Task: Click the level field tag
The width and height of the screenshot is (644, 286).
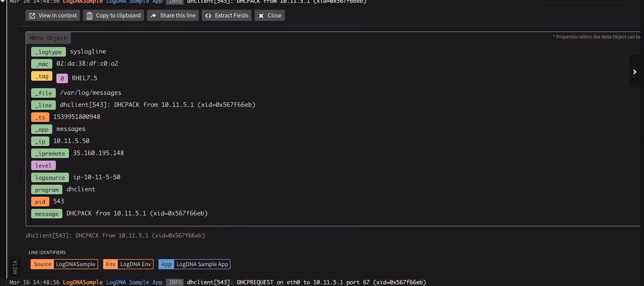Action: pyautogui.click(x=43, y=165)
